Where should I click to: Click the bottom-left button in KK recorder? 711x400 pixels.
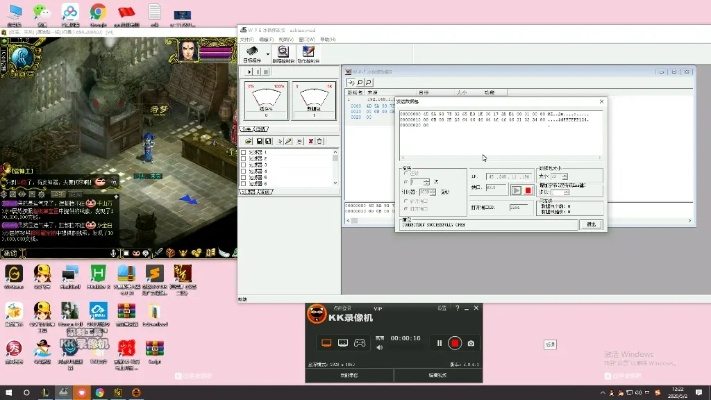[x=349, y=375]
